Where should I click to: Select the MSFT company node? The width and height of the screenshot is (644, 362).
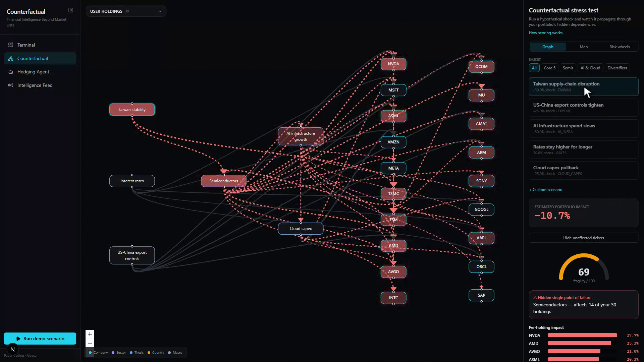tap(393, 90)
